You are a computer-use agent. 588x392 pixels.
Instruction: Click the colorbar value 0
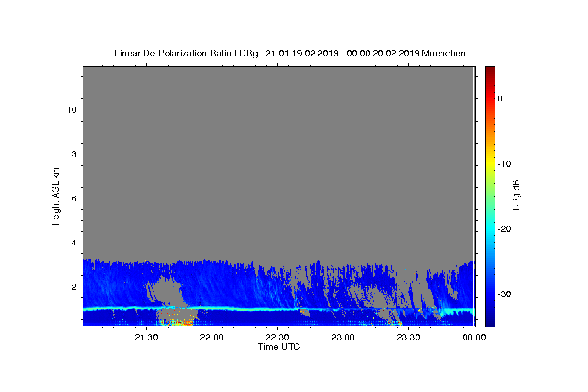pyautogui.click(x=500, y=98)
